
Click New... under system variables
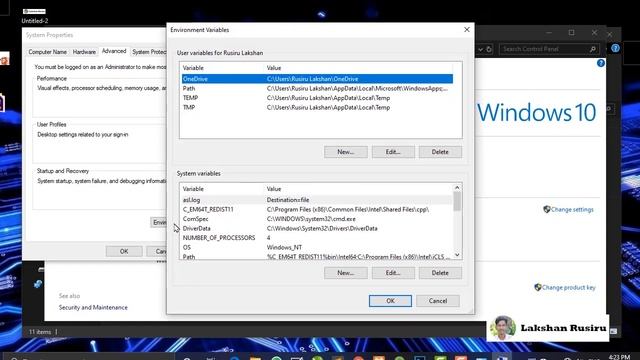click(x=346, y=273)
